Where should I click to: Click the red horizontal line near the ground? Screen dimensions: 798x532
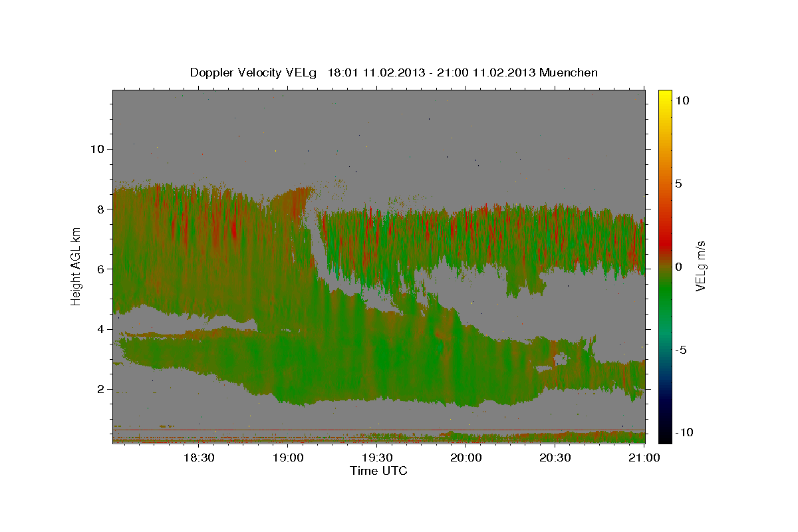coord(379,430)
